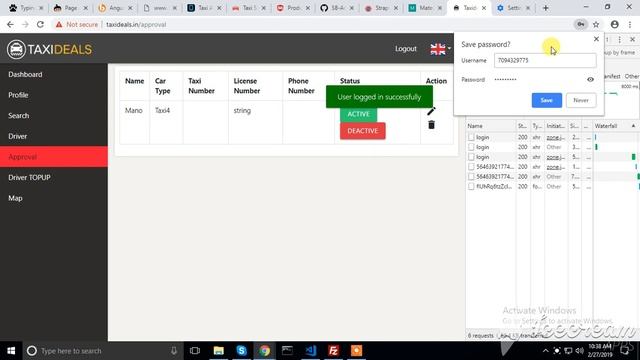Click Logout link

click(x=406, y=49)
